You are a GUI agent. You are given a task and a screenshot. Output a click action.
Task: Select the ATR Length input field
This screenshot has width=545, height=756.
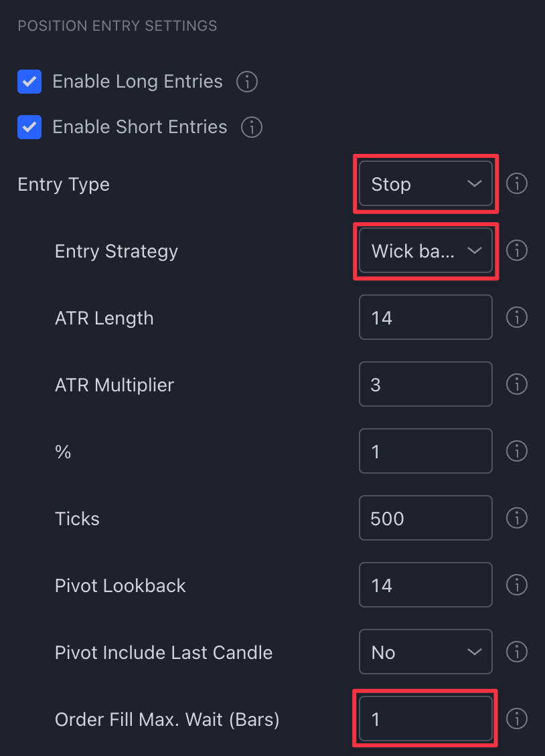425,317
